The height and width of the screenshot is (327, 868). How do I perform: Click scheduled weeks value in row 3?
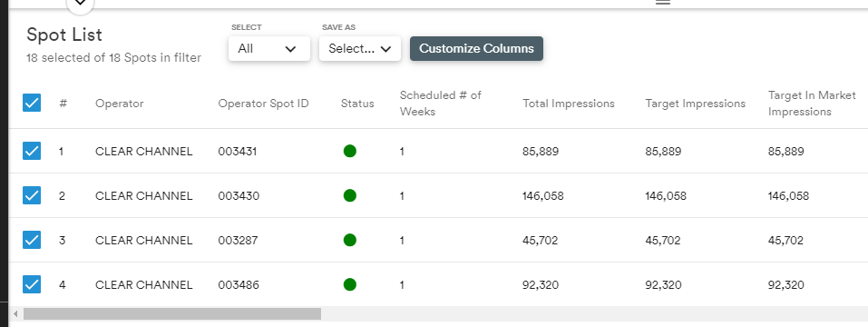click(402, 241)
